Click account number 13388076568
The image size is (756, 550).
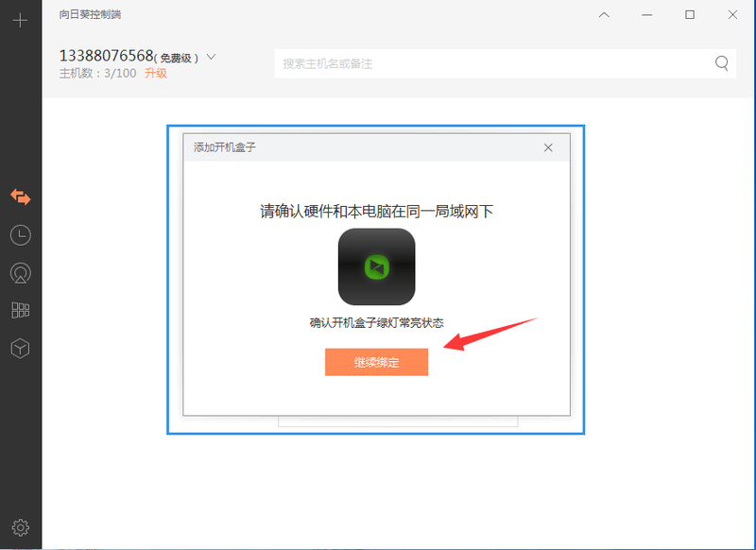pos(106,56)
